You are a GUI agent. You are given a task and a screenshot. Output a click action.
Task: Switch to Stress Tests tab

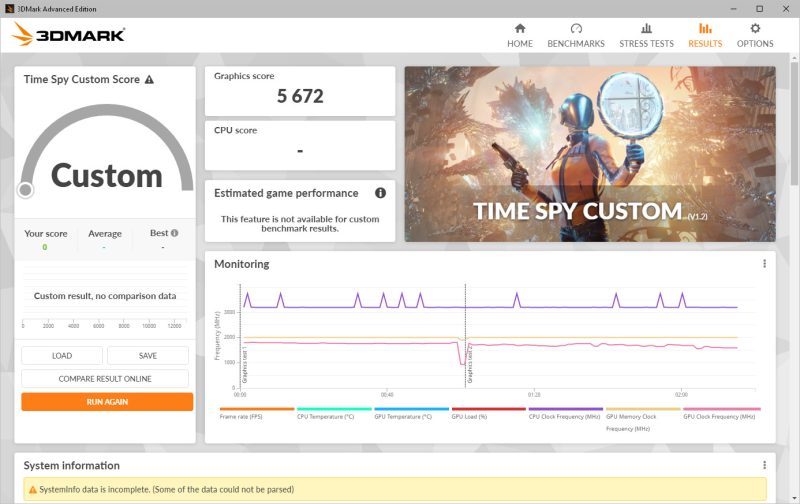646,36
